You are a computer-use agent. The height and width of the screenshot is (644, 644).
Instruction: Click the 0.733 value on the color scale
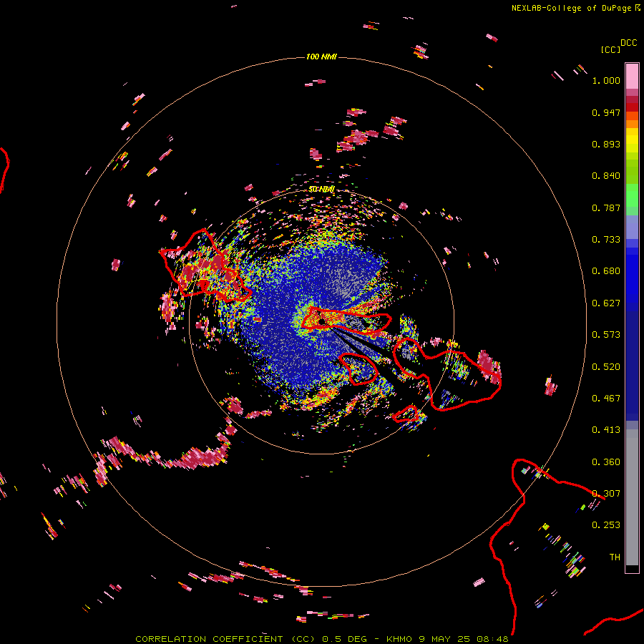pos(606,240)
